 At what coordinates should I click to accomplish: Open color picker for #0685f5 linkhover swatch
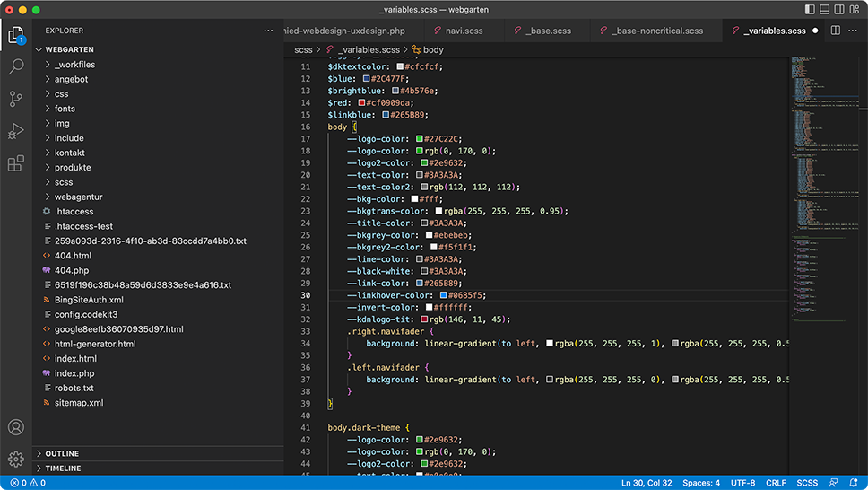[x=443, y=295]
